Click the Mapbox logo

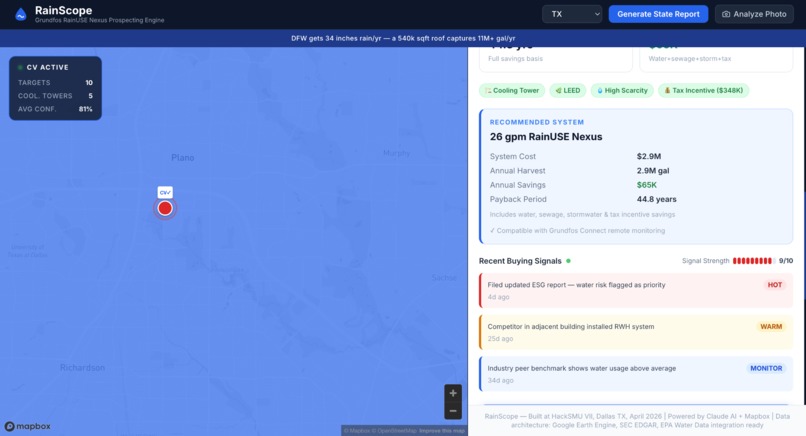(28, 426)
